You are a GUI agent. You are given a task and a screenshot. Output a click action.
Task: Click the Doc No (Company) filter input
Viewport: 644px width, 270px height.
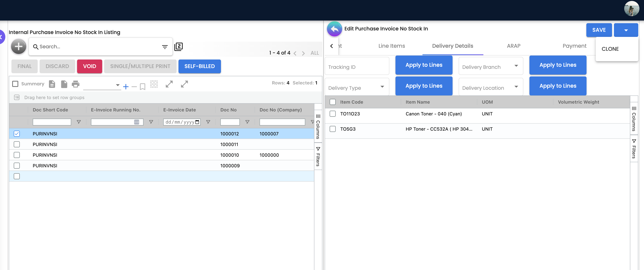pos(282,122)
